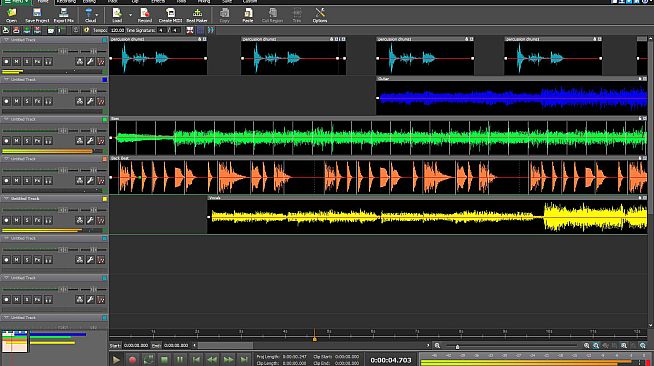Mute the Back Beat track with M
This screenshot has height=366, width=654.
16,180
